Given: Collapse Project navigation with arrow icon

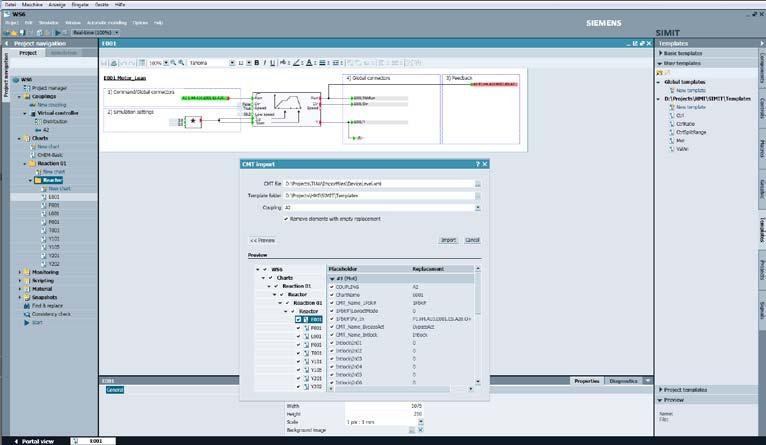Looking at the screenshot, I should click(x=6, y=43).
